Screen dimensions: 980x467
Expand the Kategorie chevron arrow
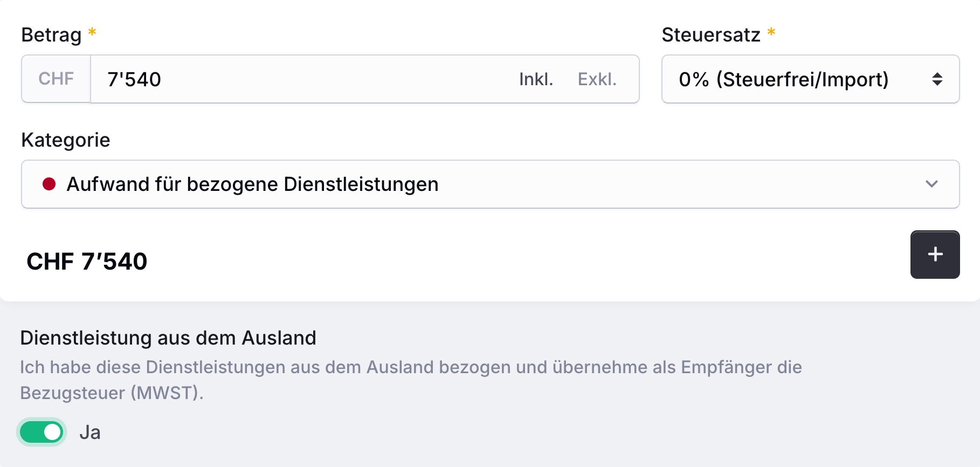coord(931,184)
